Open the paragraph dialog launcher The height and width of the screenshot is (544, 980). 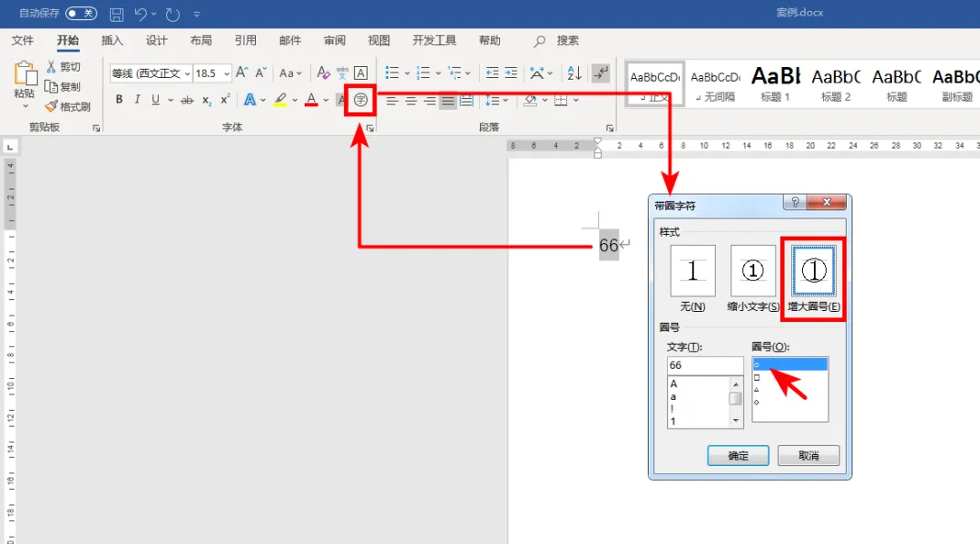point(610,128)
